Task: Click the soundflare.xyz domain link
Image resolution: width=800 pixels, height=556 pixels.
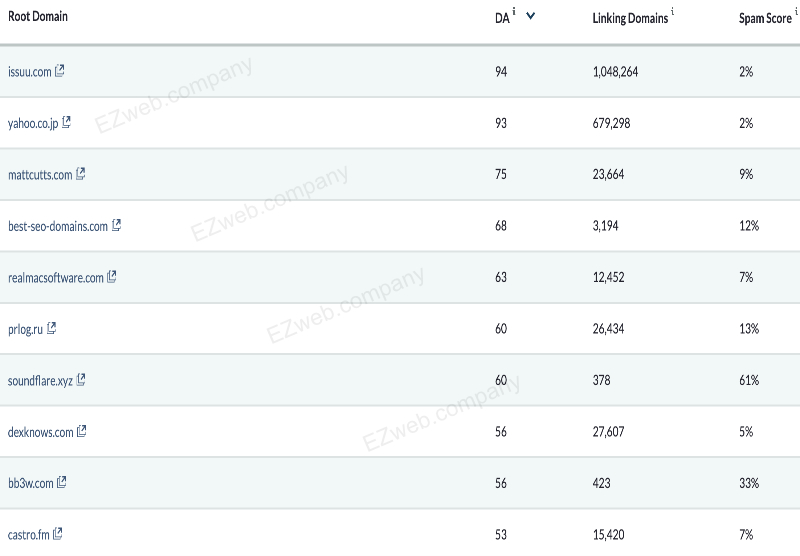Action: (40, 381)
